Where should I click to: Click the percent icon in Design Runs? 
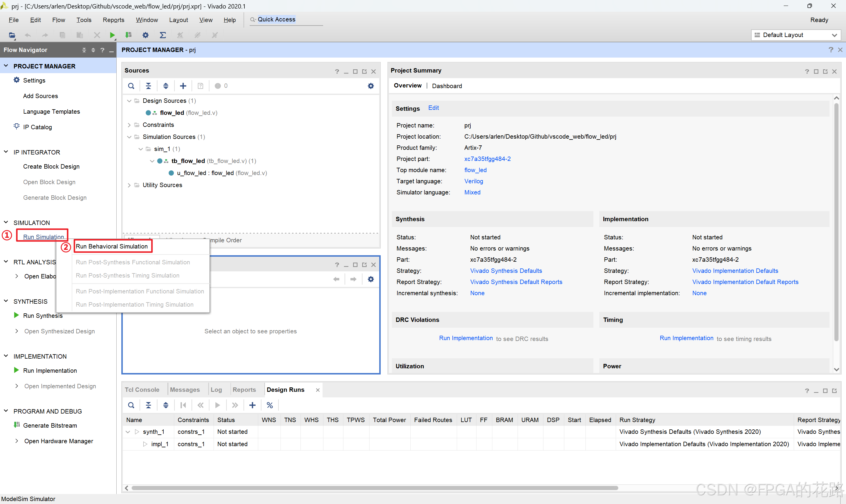pos(270,405)
